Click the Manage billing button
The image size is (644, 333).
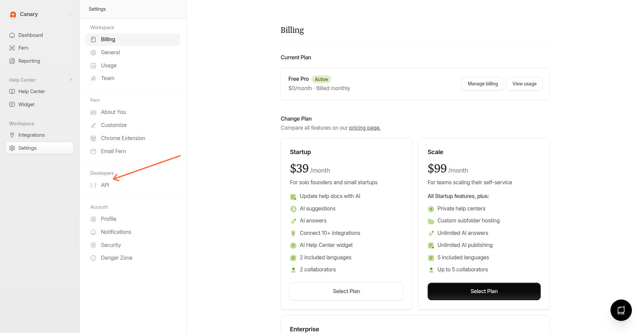(482, 84)
